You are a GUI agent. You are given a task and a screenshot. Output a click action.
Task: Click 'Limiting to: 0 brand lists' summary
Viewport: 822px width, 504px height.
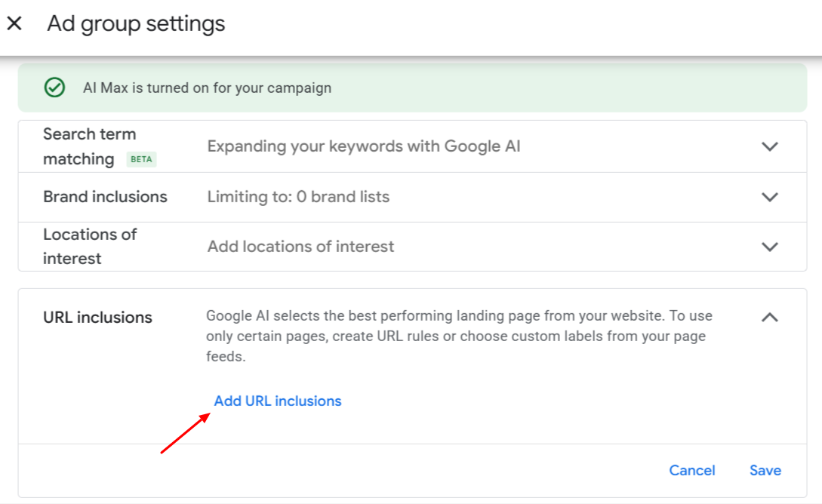(298, 197)
